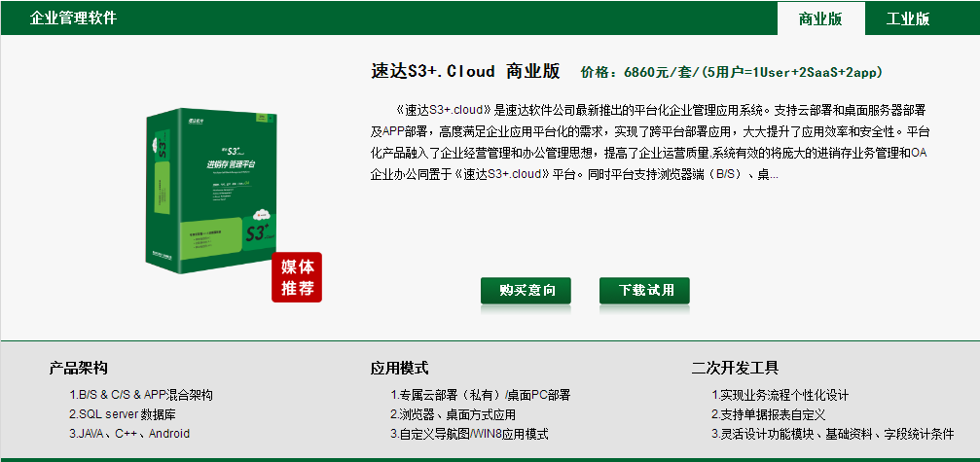Image resolution: width=980 pixels, height=462 pixels.
Task: Click 2.浏览器、桌面方式应用 item
Action: [454, 414]
